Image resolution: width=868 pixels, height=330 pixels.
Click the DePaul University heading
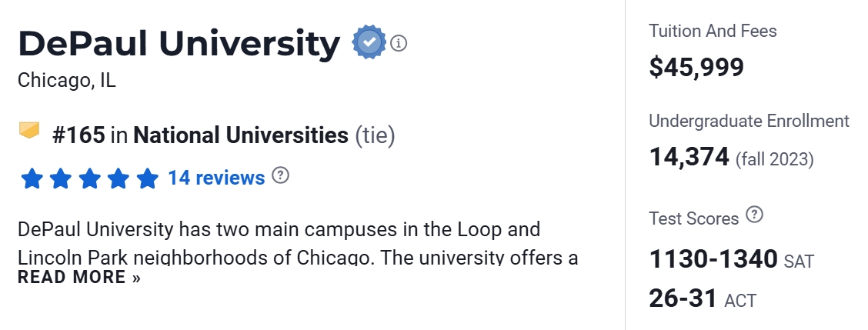pos(179,44)
